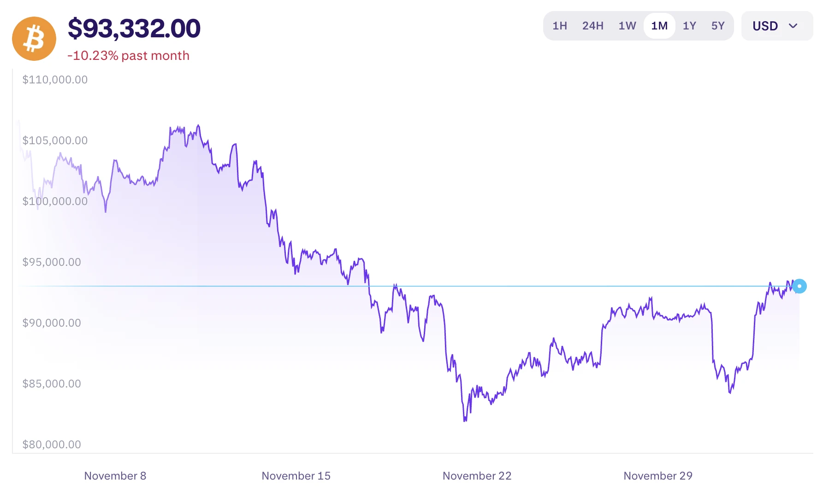Click the $93,332.00 price heading

click(x=134, y=29)
